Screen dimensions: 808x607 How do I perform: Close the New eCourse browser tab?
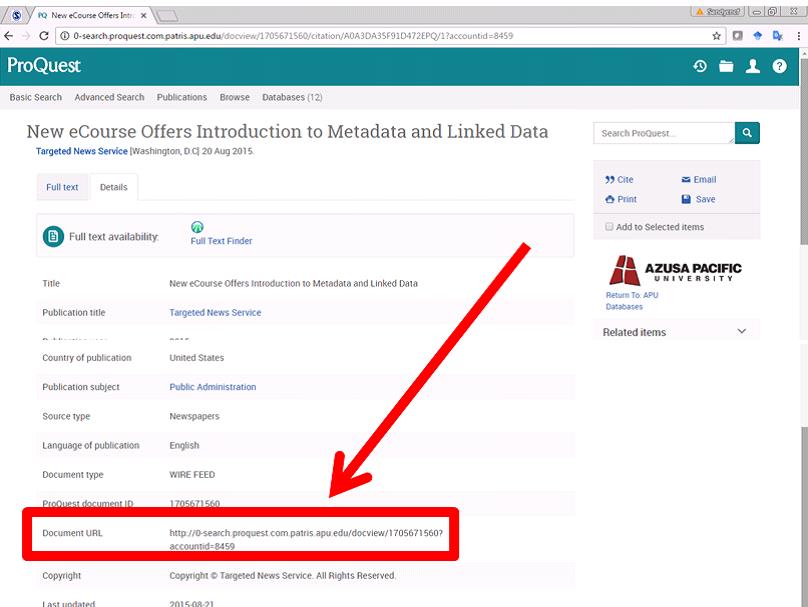tap(144, 15)
